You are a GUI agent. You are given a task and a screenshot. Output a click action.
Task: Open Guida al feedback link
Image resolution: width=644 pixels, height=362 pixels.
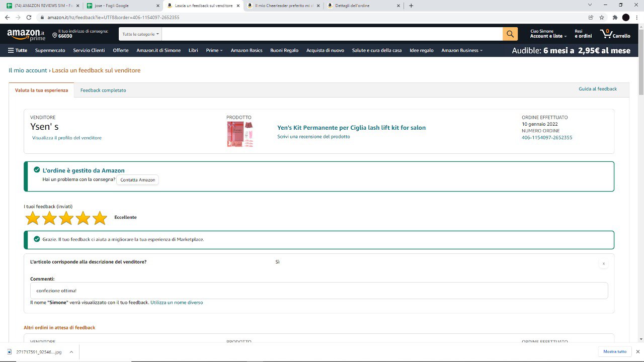(598, 89)
